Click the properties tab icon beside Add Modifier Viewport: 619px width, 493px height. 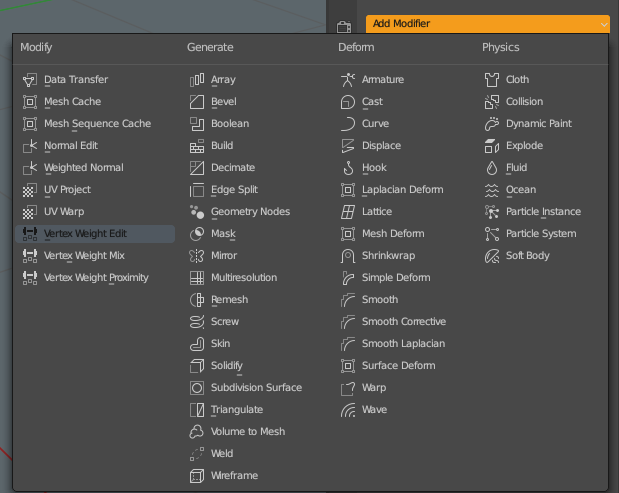coord(344,27)
